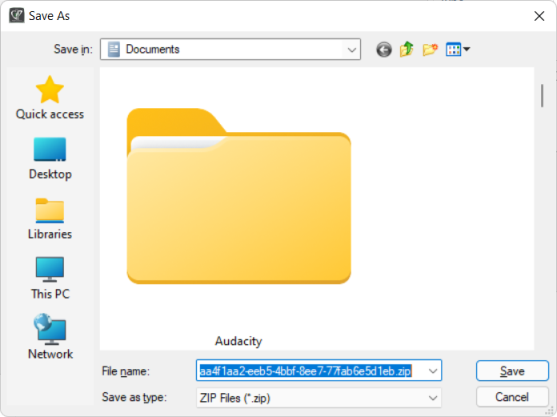Click the file list vertical scrollbar
Image resolution: width=557 pixels, height=417 pixels.
[x=542, y=208]
